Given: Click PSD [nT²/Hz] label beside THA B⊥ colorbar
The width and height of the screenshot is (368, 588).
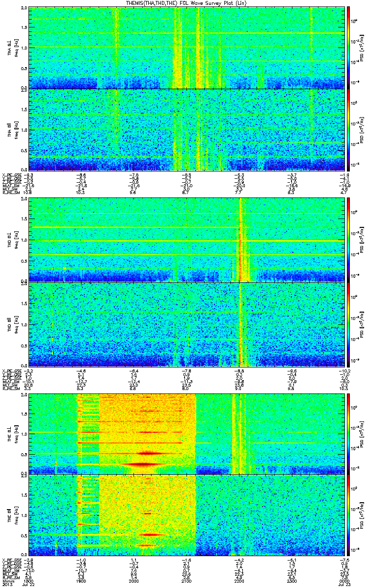Looking at the screenshot, I should [362, 48].
